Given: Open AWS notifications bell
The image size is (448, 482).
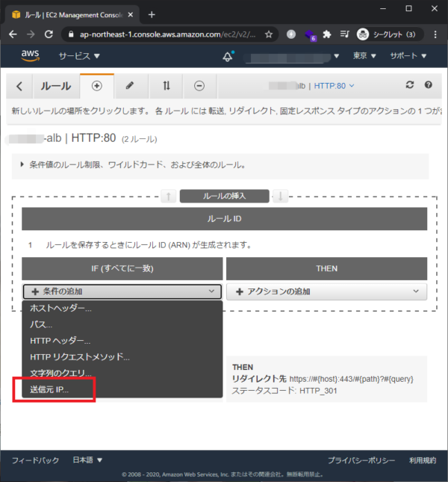Looking at the screenshot, I should (228, 57).
